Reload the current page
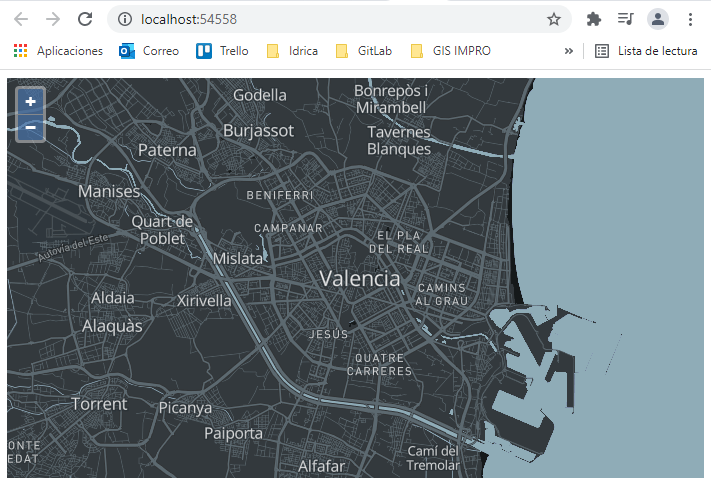This screenshot has width=711, height=487. coord(85,19)
